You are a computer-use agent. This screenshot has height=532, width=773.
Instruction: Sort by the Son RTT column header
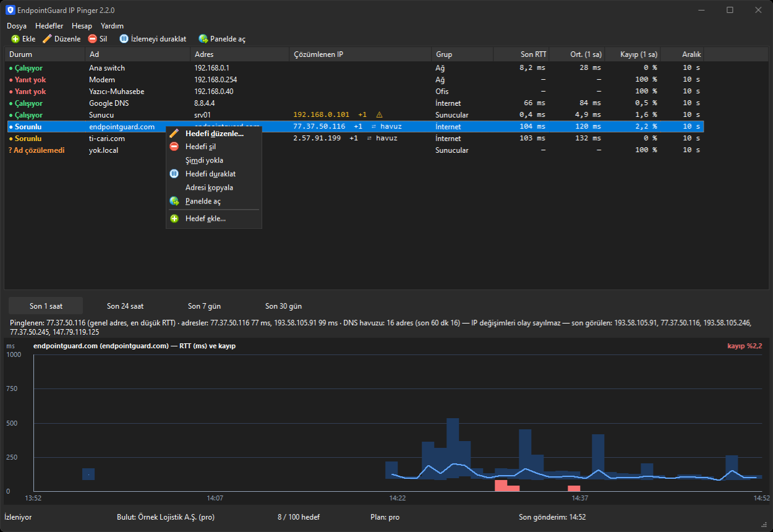click(521, 54)
